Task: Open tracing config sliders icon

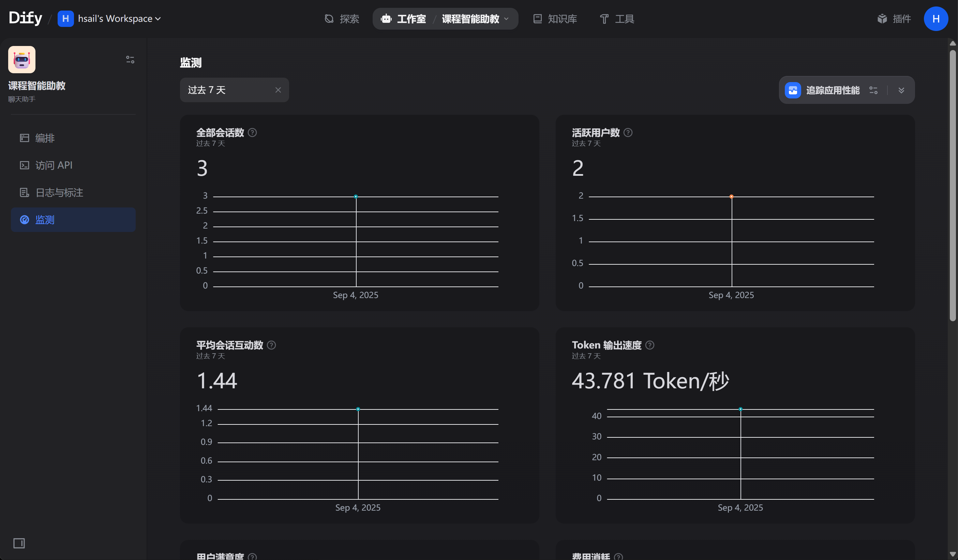Action: click(873, 90)
